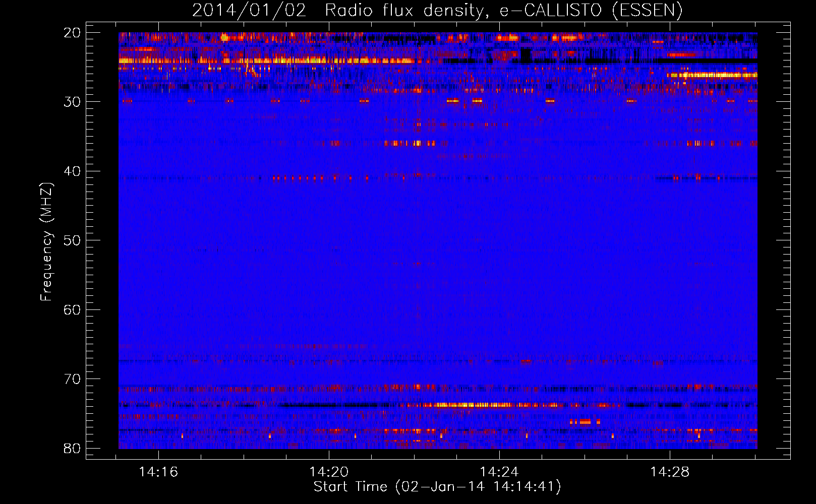Click the plot title '2014/01/02 Radio flux density'

pos(437,10)
